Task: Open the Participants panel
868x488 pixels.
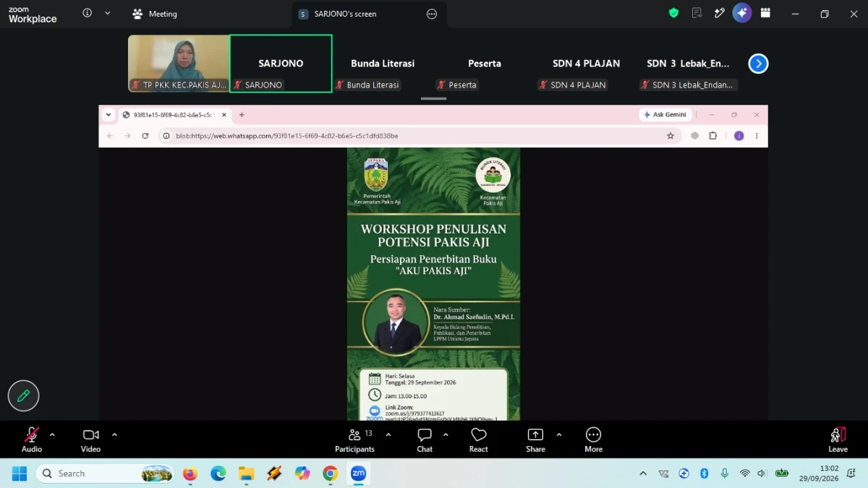Action: (354, 440)
